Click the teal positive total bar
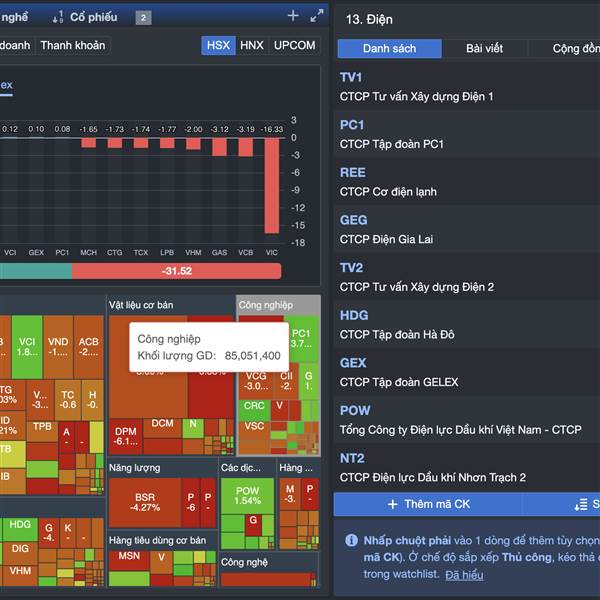This screenshot has width=600, height=600. coord(36,271)
